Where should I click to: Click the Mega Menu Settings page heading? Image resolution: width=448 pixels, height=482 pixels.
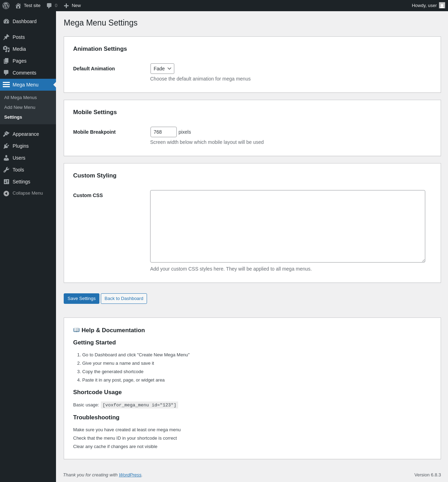pyautogui.click(x=100, y=23)
